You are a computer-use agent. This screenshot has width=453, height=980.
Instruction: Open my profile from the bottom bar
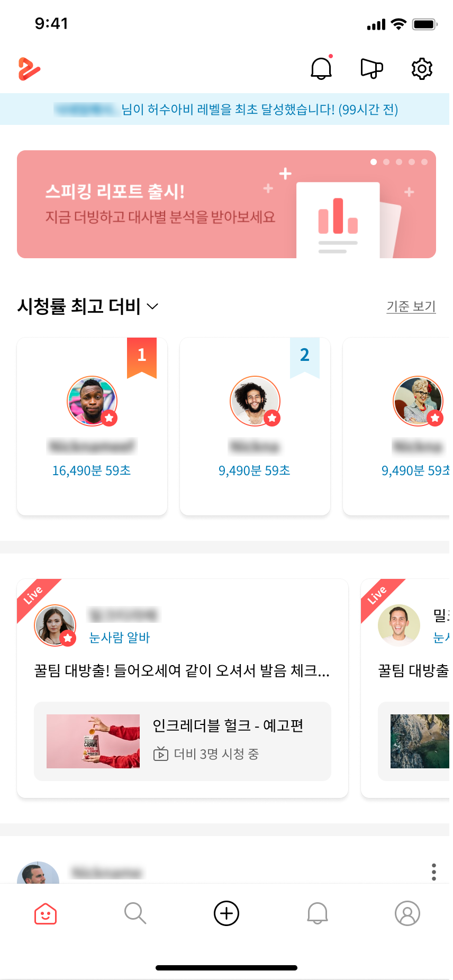point(407,913)
